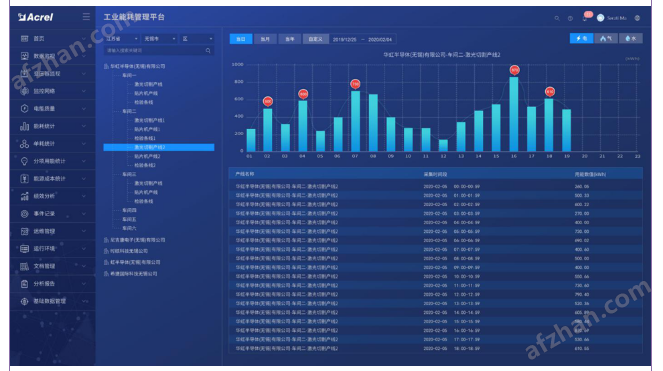Image resolution: width=663 pixels, height=371 pixels.
Task: Open the globe language icon at top right
Action: [637, 18]
